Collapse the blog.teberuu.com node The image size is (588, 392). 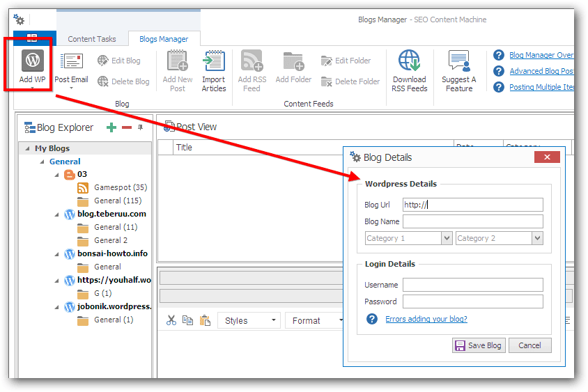tap(56, 214)
